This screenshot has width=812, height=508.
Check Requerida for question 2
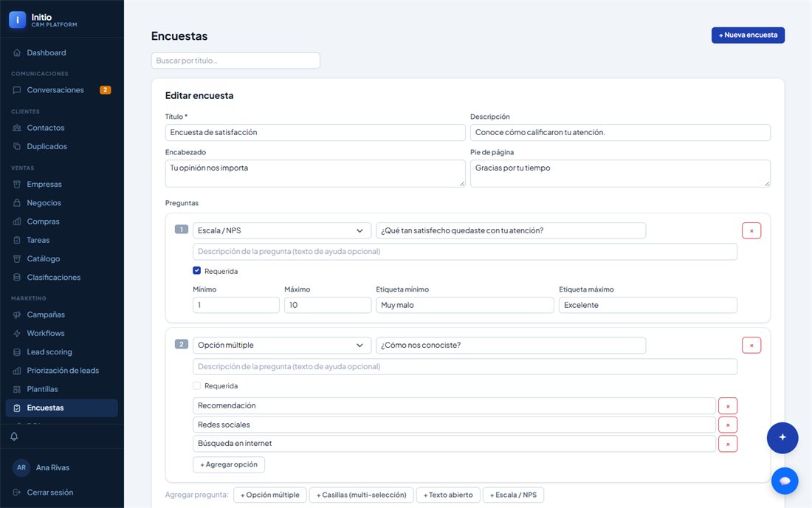197,385
